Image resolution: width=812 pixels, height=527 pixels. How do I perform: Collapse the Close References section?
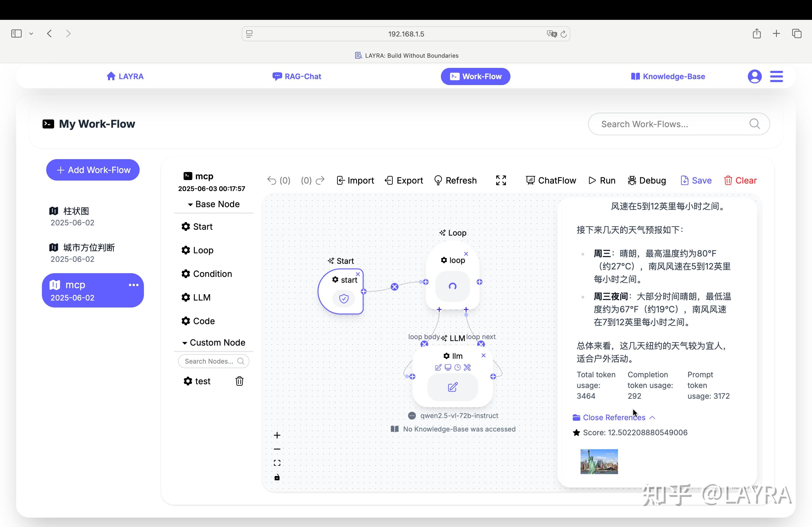tap(614, 418)
